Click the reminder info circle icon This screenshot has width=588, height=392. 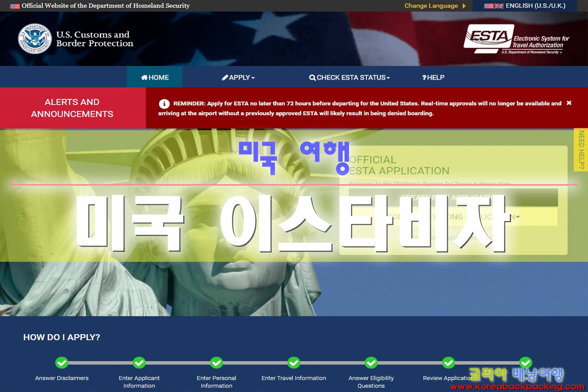pyautogui.click(x=164, y=103)
